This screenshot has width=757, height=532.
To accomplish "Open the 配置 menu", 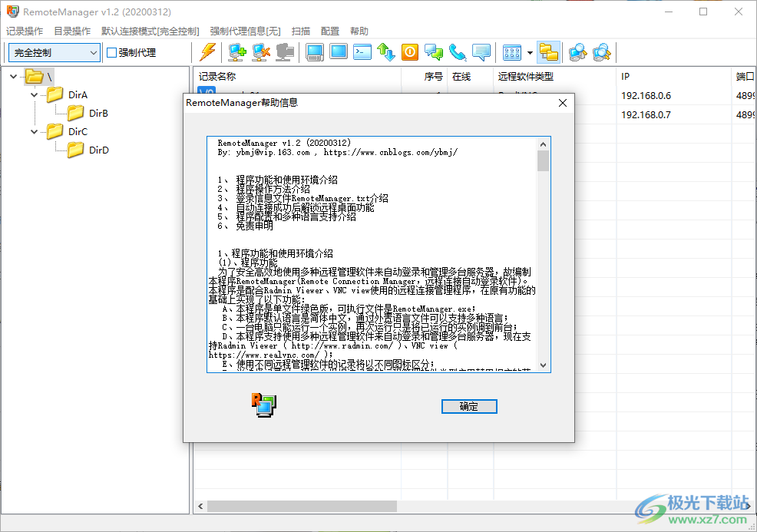I will [330, 31].
